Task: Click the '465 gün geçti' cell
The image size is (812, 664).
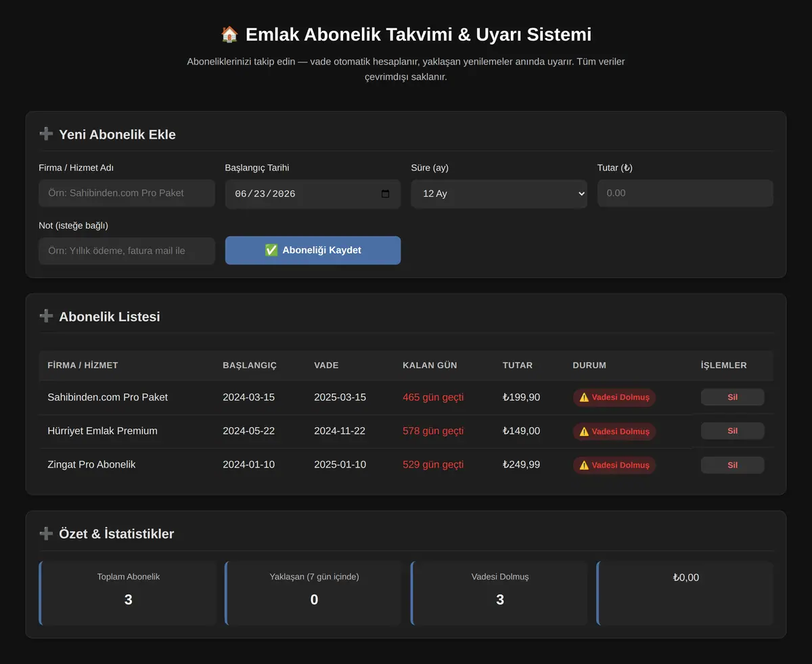Action: click(433, 397)
